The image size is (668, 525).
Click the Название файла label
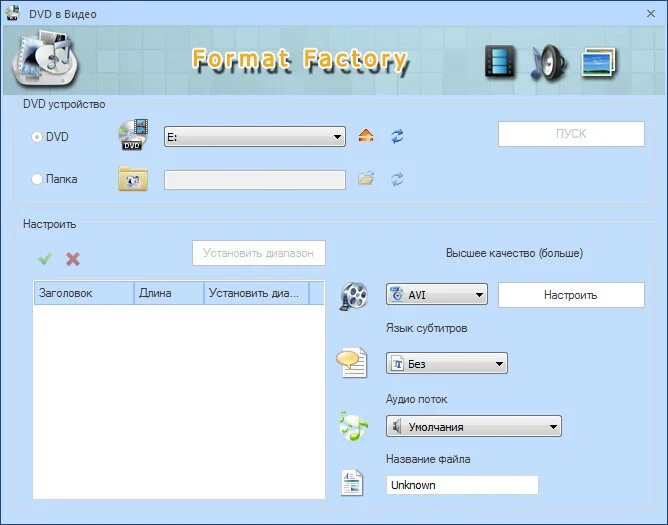click(428, 459)
